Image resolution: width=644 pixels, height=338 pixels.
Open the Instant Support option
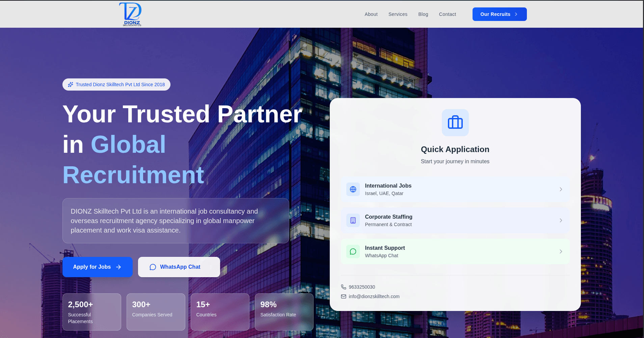click(455, 251)
